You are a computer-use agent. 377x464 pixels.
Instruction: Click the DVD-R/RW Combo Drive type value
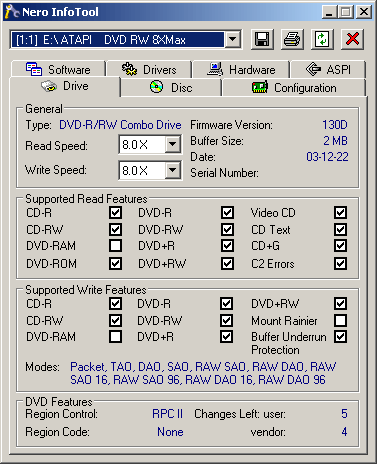point(120,125)
